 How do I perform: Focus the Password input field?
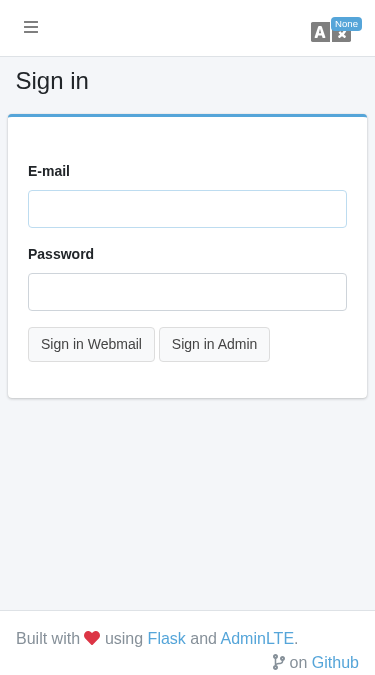click(187, 292)
